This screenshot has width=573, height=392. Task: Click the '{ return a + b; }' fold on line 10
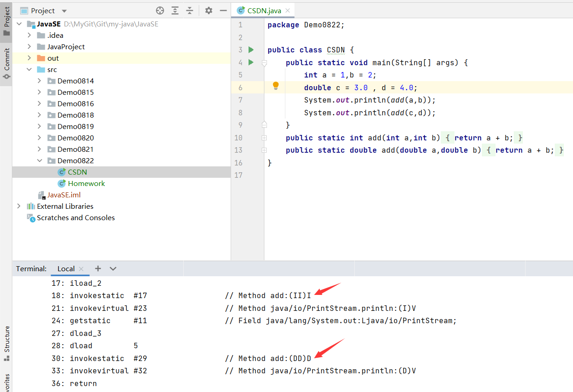482,138
